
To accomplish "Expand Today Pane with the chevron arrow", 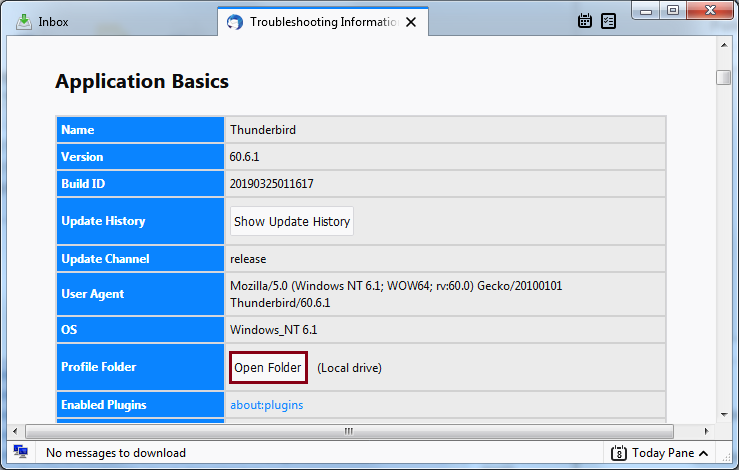I will [x=704, y=454].
